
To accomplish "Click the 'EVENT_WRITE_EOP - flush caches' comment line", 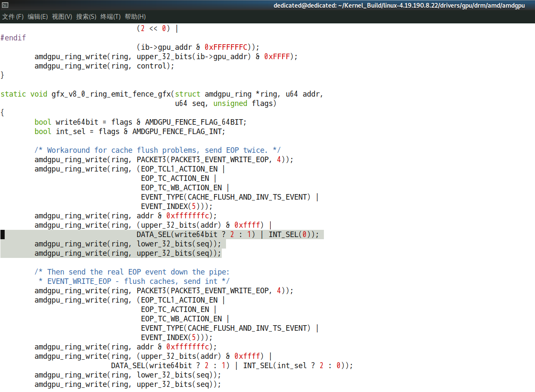I will tap(134, 281).
